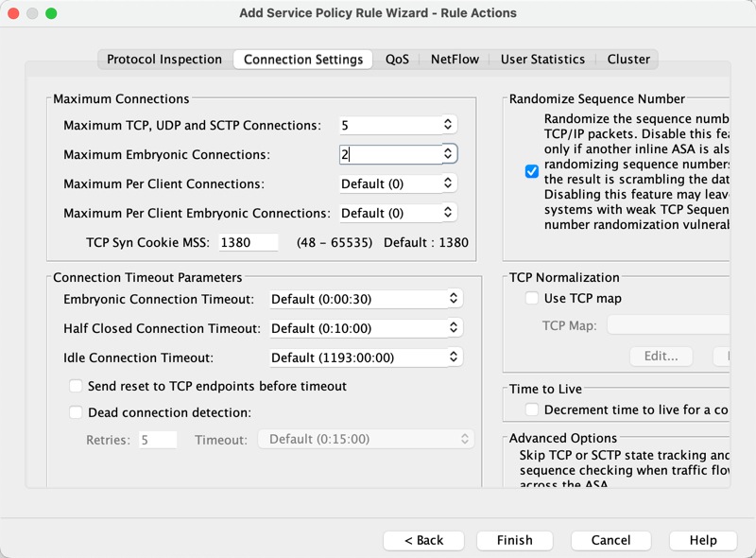Toggle Decrement time to live checkbox
Image resolution: width=756 pixels, height=558 pixels.
tap(532, 410)
